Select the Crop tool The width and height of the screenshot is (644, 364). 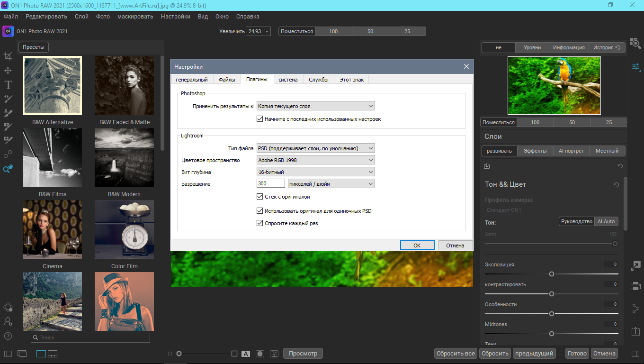click(8, 56)
